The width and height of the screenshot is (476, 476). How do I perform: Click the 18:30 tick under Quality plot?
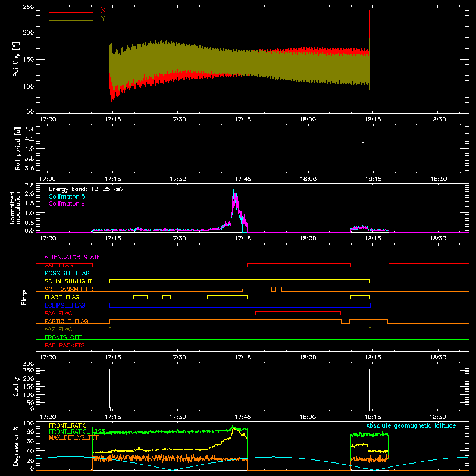[438, 417]
